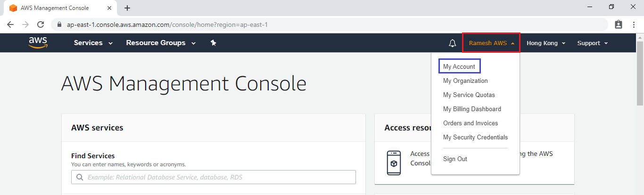Click the AWS services panel heading
The height and width of the screenshot is (195, 644).
coord(97,128)
